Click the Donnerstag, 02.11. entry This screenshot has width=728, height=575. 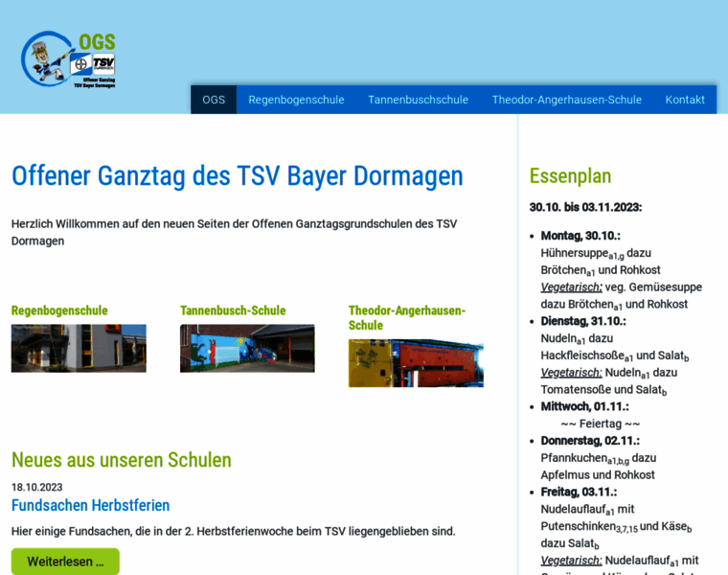[x=590, y=441]
